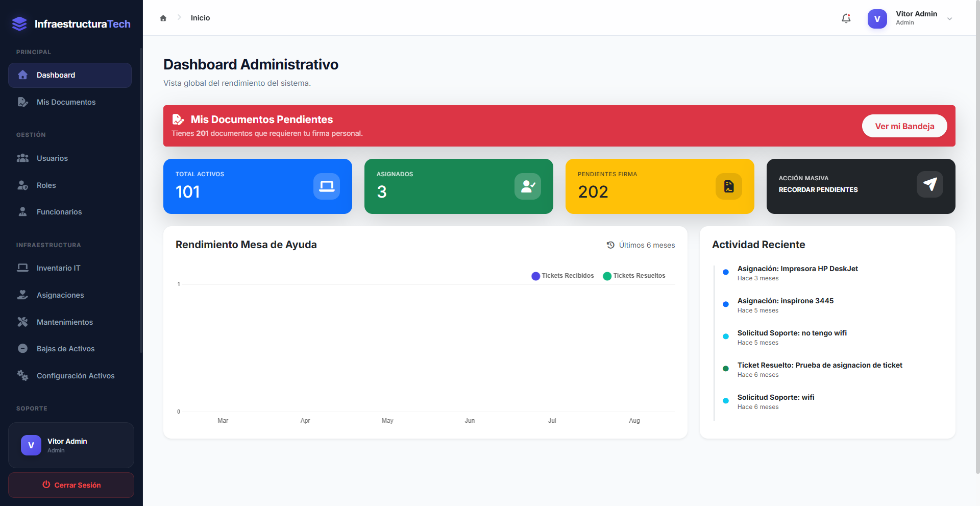Screen dimensions: 980x506
Task: Click the user-check icon on Asignados card
Action: click(x=528, y=186)
